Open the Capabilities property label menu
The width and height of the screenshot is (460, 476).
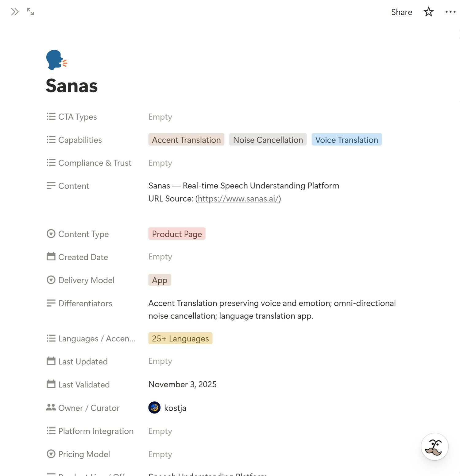80,140
